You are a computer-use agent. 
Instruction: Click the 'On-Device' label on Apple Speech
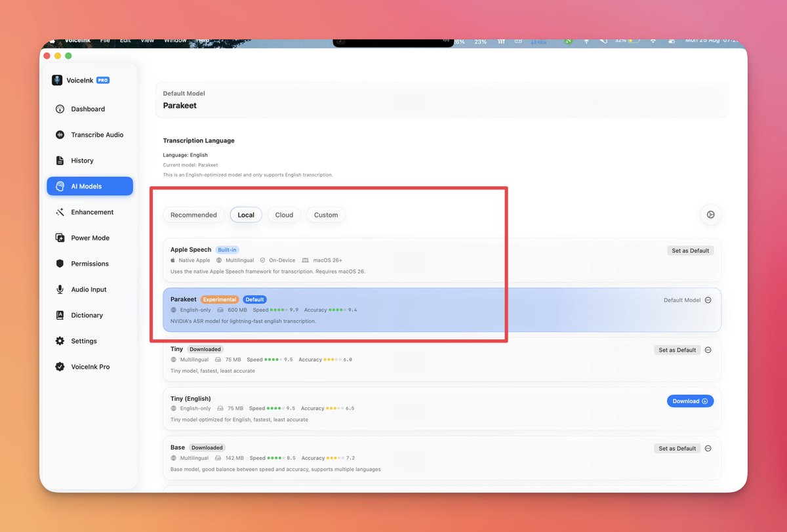click(x=282, y=260)
